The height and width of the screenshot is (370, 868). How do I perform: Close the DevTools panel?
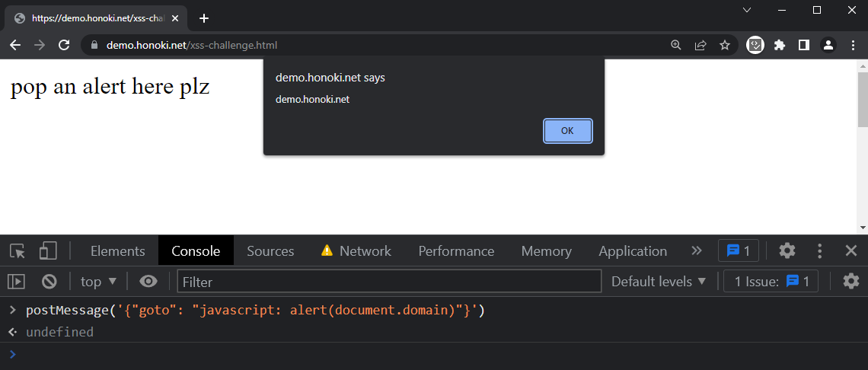pyautogui.click(x=851, y=251)
